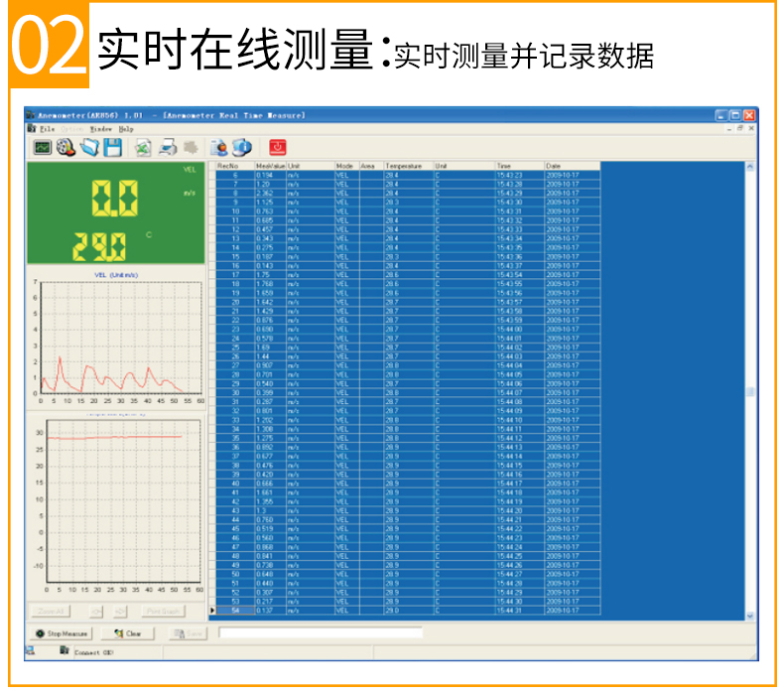Viewport: 784px width, 695px height.
Task: Click the blue info monitor toolbar icon
Action: pyautogui.click(x=241, y=147)
